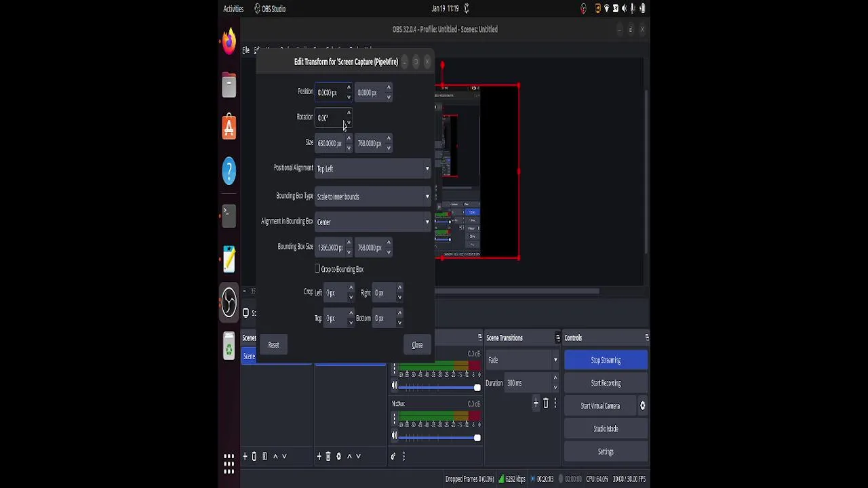Click Dropped Frames text in the status bar
868x488 pixels.
coord(469,479)
